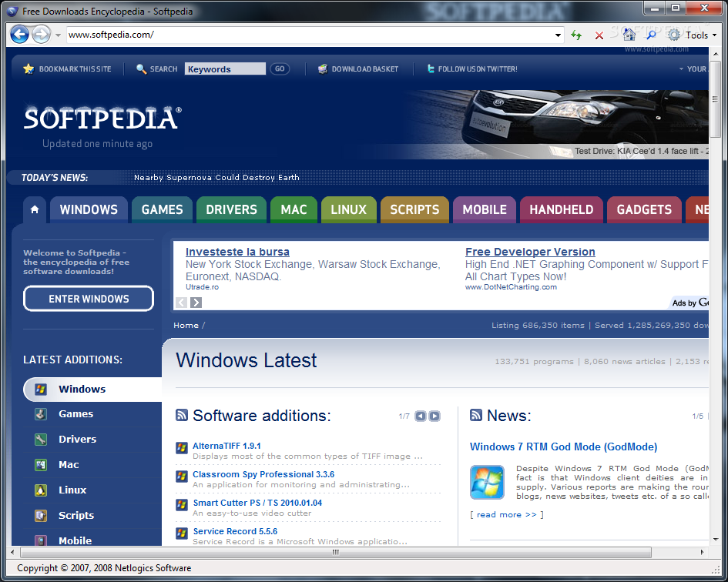Click the scroll down arrow on vertical scrollbar
Image resolution: width=728 pixels, height=582 pixels.
715,540
